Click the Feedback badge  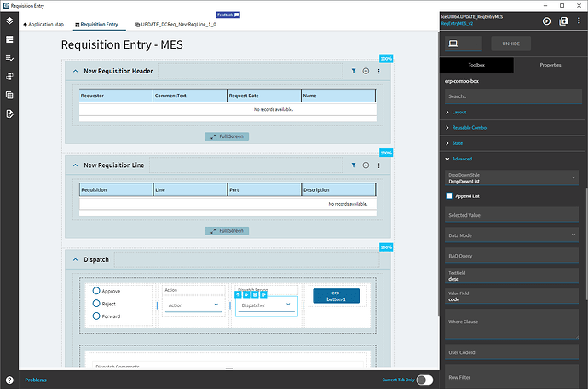tap(228, 15)
